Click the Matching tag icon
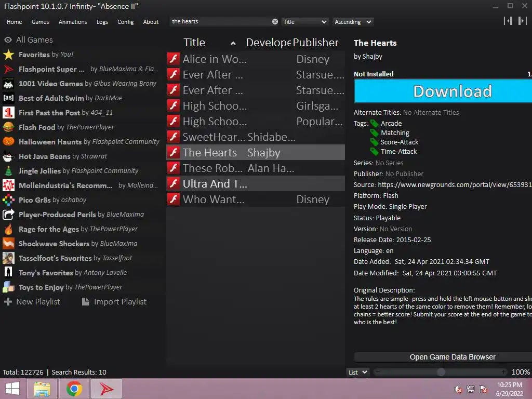 click(x=374, y=132)
